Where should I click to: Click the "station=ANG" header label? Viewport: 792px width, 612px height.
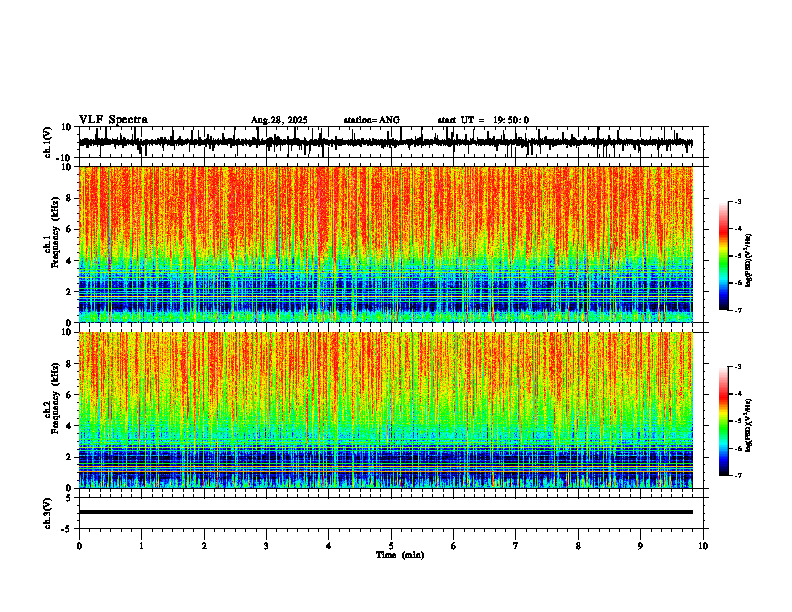(x=372, y=120)
